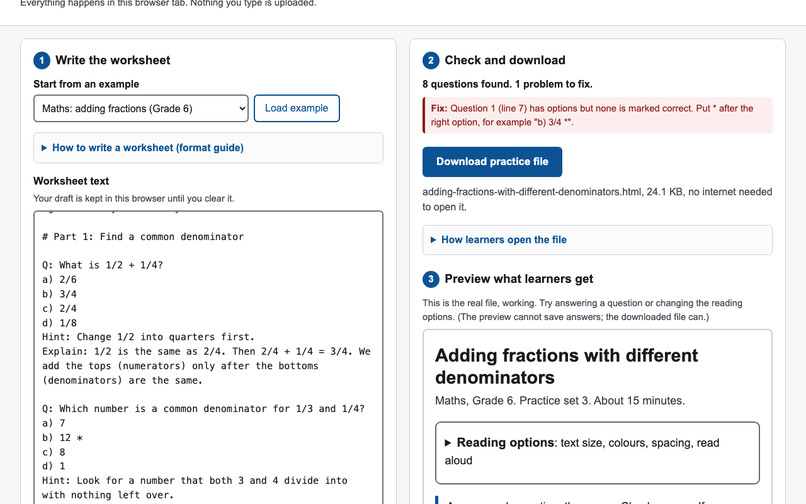Click 'Maths, Grade 6. Practice set 3' subtitle
Image resolution: width=806 pixels, height=504 pixels.
560,401
